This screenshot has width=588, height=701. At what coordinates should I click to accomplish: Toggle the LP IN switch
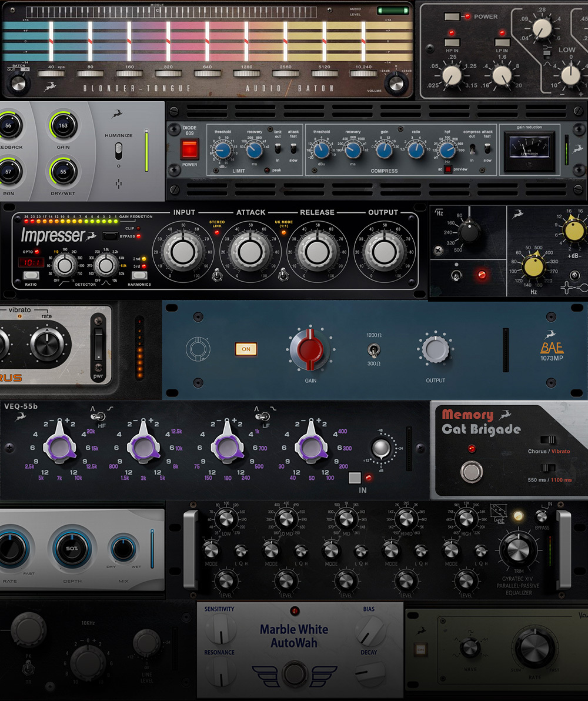coord(502,42)
